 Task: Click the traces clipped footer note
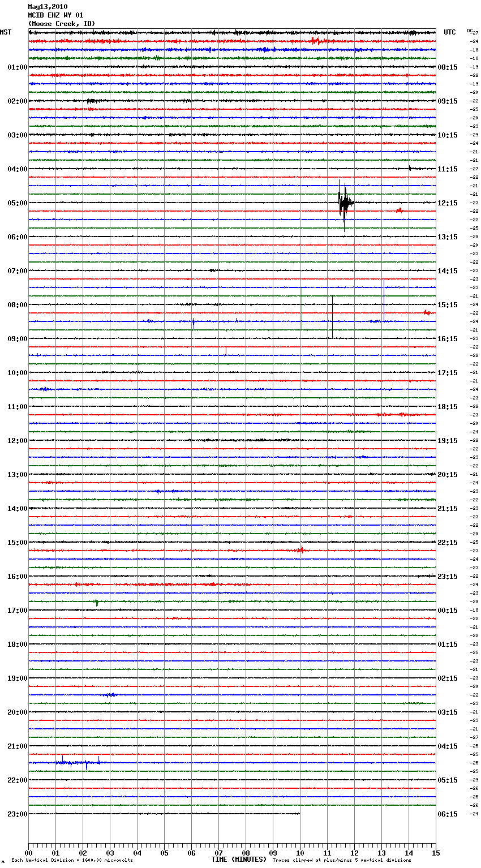342,861
